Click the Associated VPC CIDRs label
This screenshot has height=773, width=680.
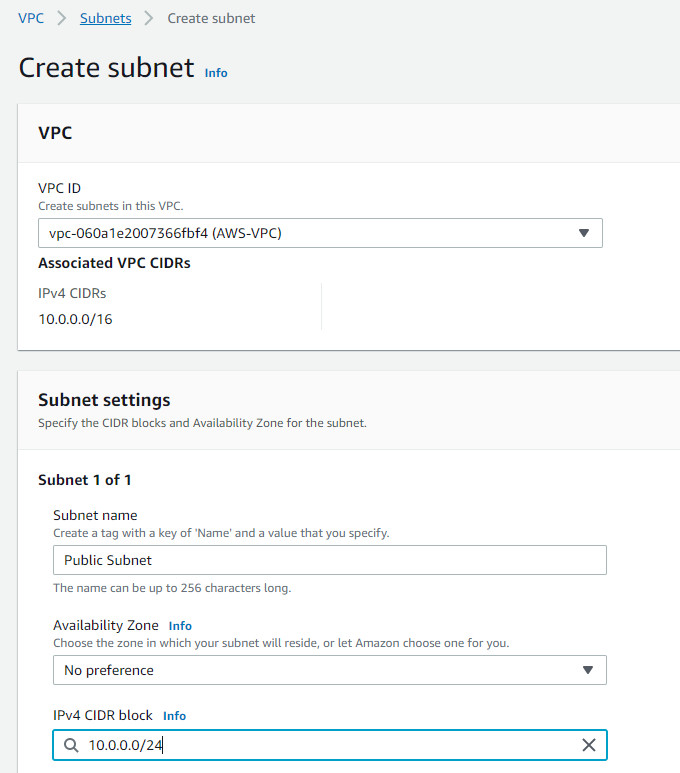click(114, 263)
